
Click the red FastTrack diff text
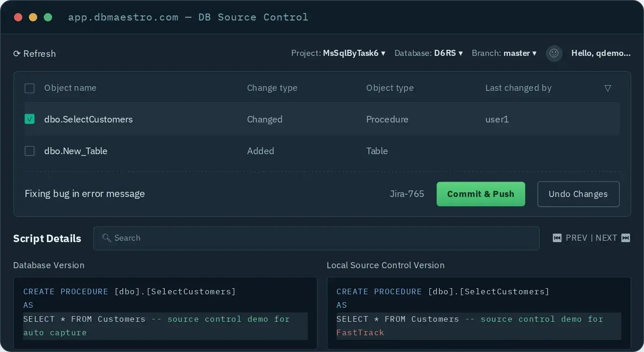pos(360,332)
